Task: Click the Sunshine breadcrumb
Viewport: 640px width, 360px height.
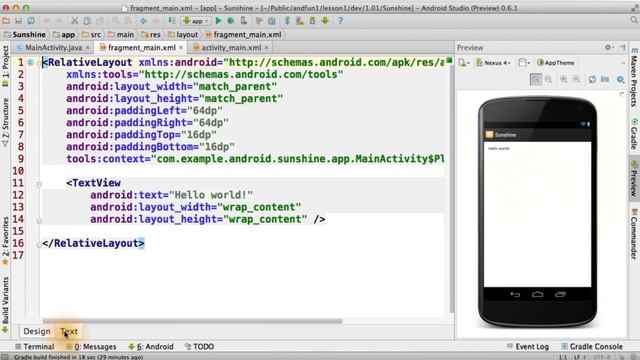Action: [x=24, y=35]
